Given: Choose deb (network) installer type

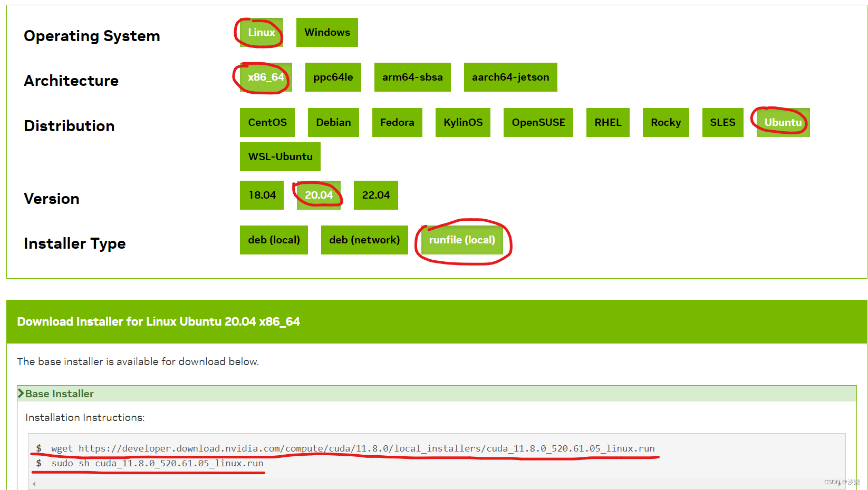Looking at the screenshot, I should [x=364, y=240].
